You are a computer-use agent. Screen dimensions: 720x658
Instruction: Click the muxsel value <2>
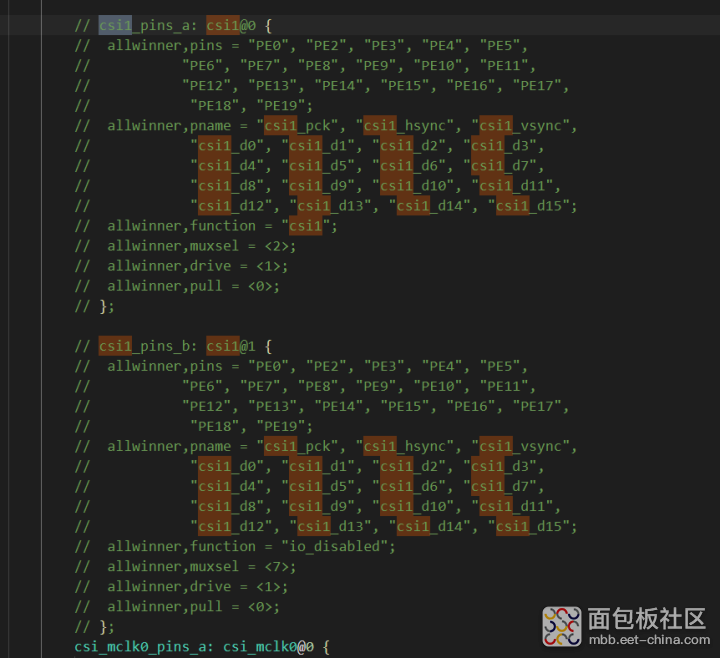pos(276,246)
